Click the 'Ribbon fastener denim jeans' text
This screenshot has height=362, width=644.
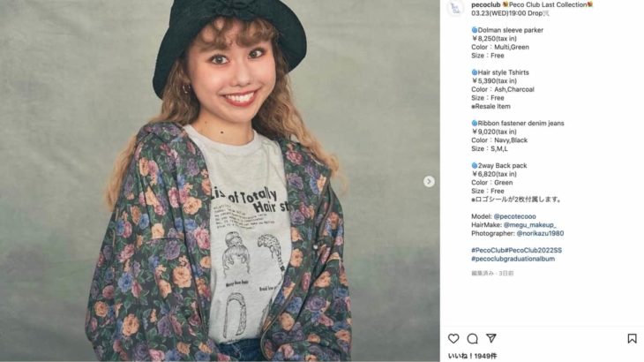pyautogui.click(x=520, y=123)
